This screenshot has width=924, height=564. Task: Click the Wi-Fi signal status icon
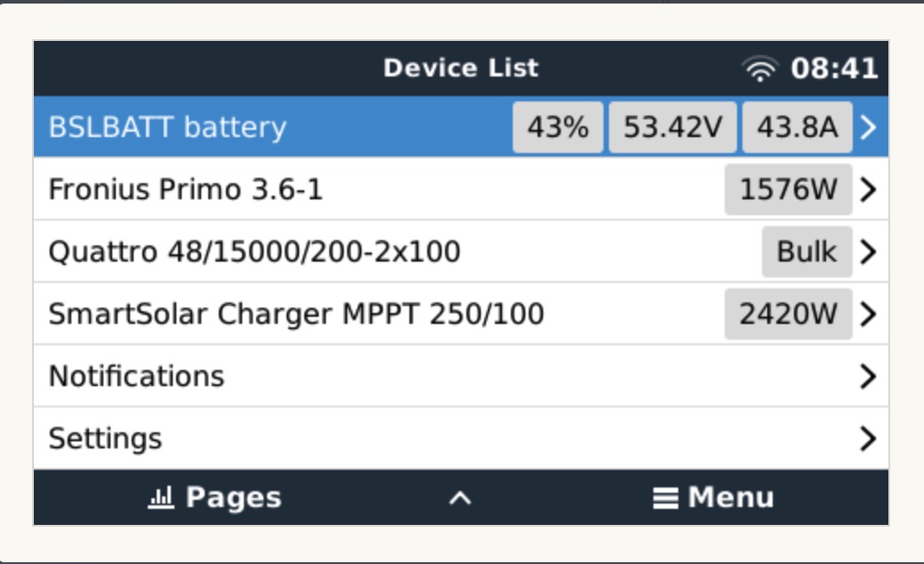pos(759,69)
